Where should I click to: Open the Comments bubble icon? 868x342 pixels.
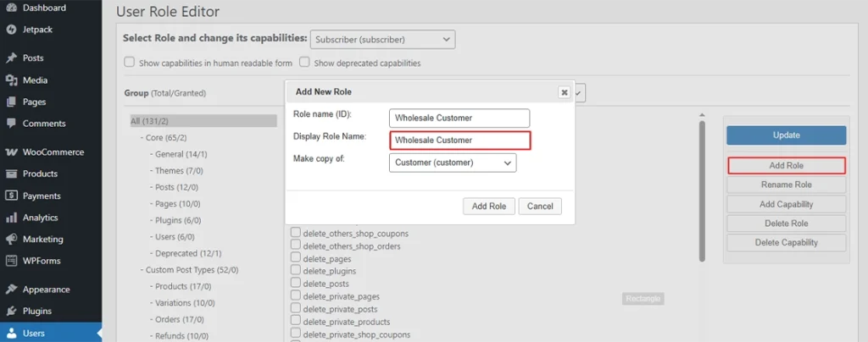tap(11, 124)
